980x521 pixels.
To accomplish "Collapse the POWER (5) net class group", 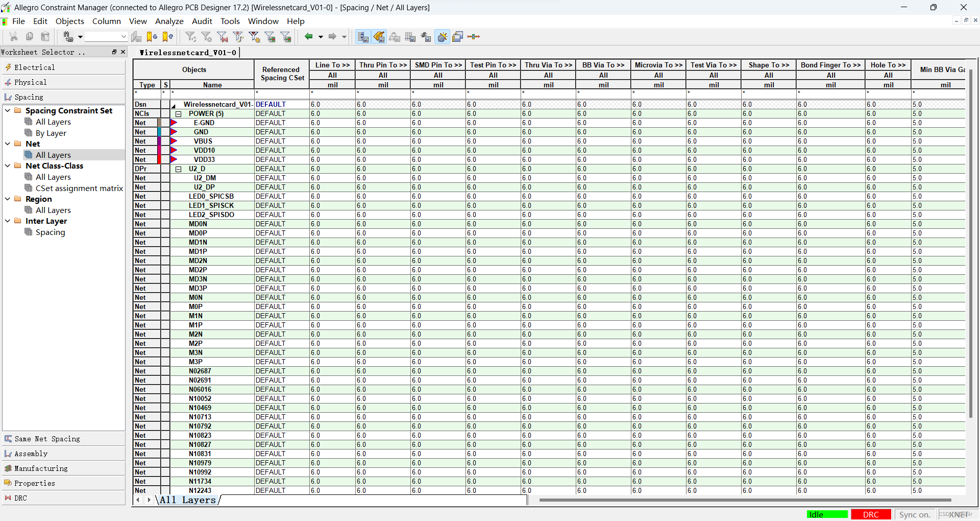I will click(x=179, y=114).
